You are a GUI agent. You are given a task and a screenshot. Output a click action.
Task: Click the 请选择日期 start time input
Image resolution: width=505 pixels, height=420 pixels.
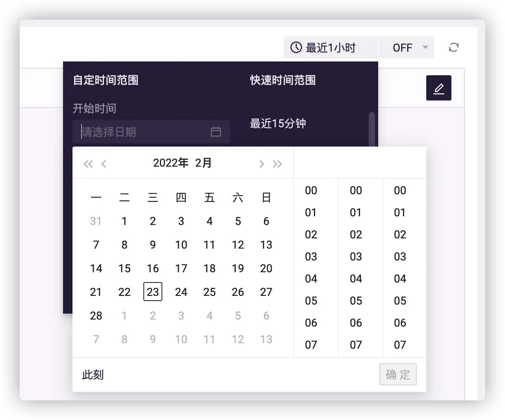(144, 132)
